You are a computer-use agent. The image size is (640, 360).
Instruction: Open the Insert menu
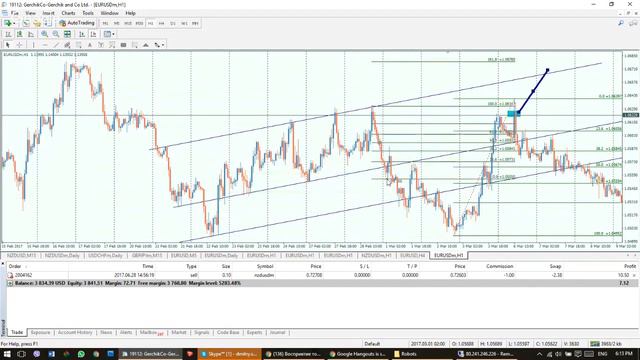49,13
